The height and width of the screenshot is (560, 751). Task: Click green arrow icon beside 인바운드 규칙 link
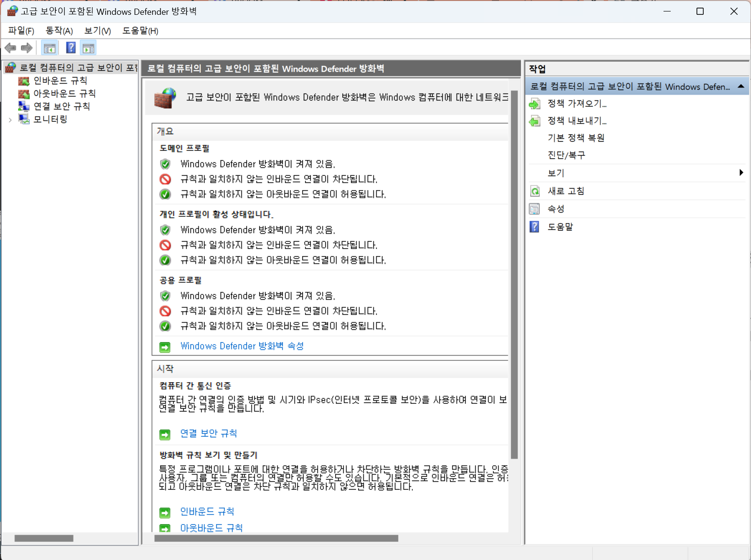pos(165,513)
